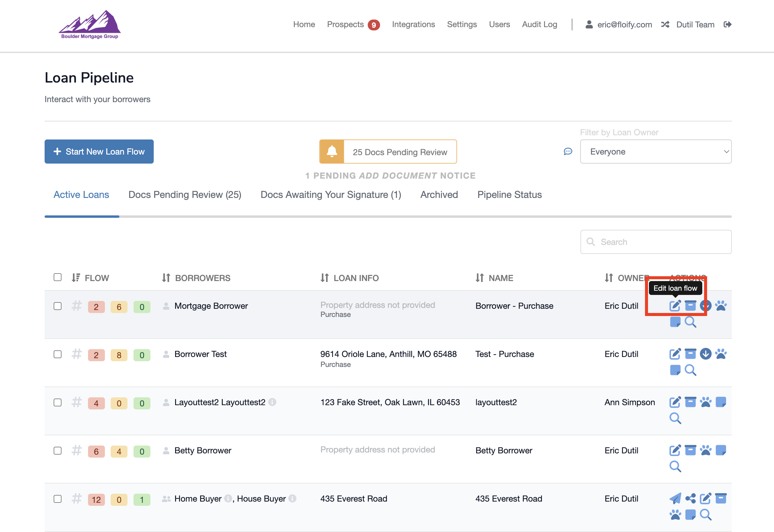Check the Mortgage Borrower row checkbox
Viewport: 774px width, 532px height.
pos(58,306)
